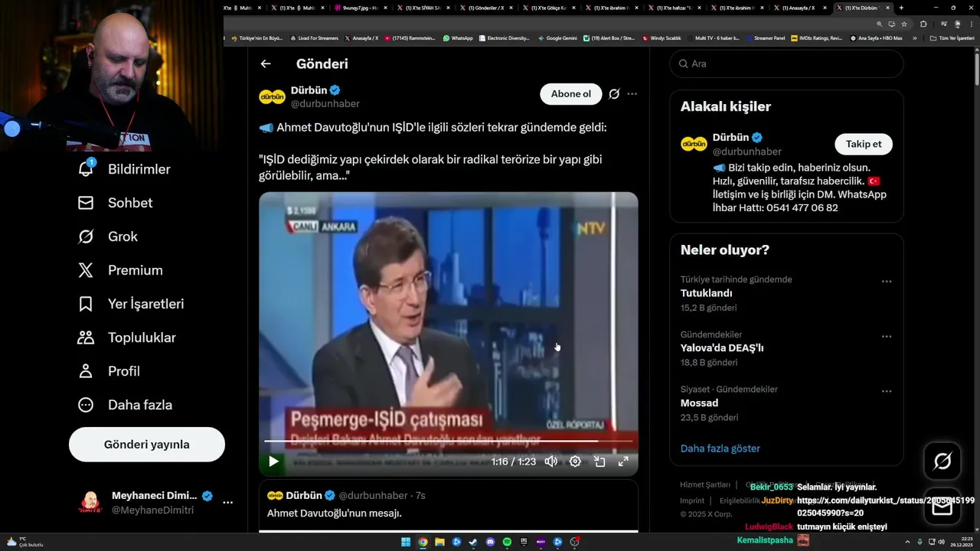Open File Explorer from taskbar
The image size is (980, 551).
click(439, 542)
